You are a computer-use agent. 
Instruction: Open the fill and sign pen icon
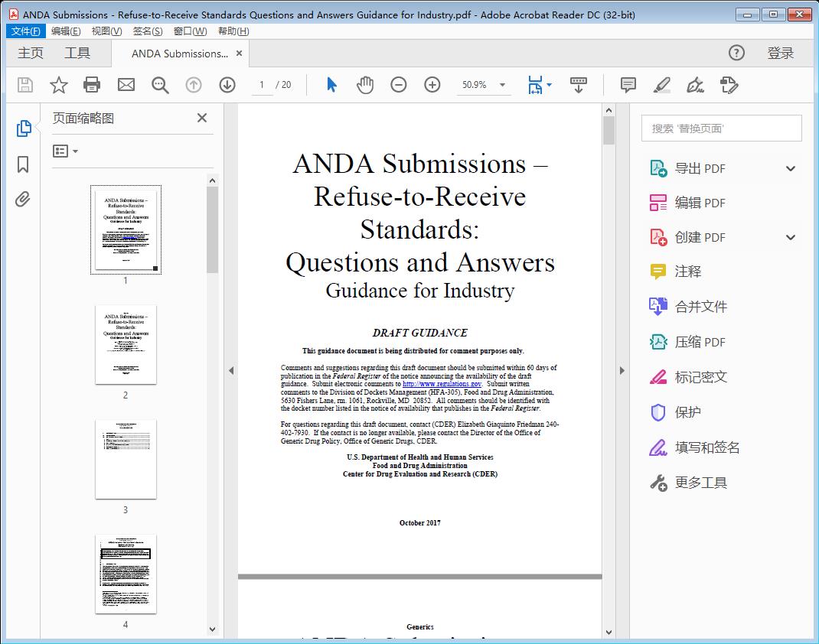(x=695, y=85)
